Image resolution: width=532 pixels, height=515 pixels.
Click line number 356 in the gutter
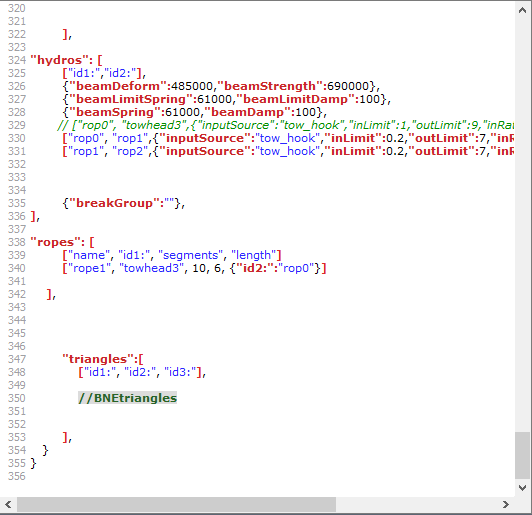click(17, 476)
